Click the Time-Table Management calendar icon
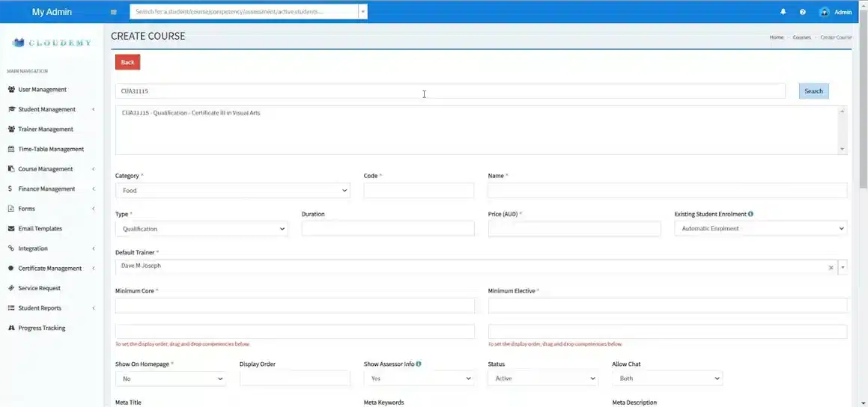The image size is (868, 407). pos(11,150)
